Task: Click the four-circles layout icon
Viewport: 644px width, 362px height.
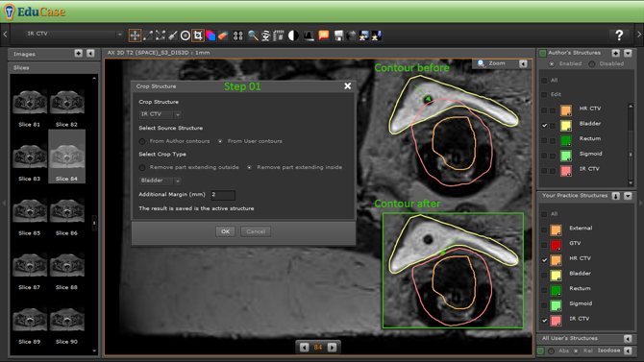Action: 237,36
